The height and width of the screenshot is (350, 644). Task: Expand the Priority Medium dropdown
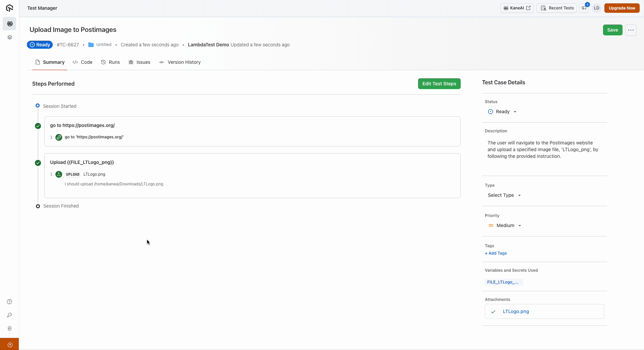click(505, 225)
